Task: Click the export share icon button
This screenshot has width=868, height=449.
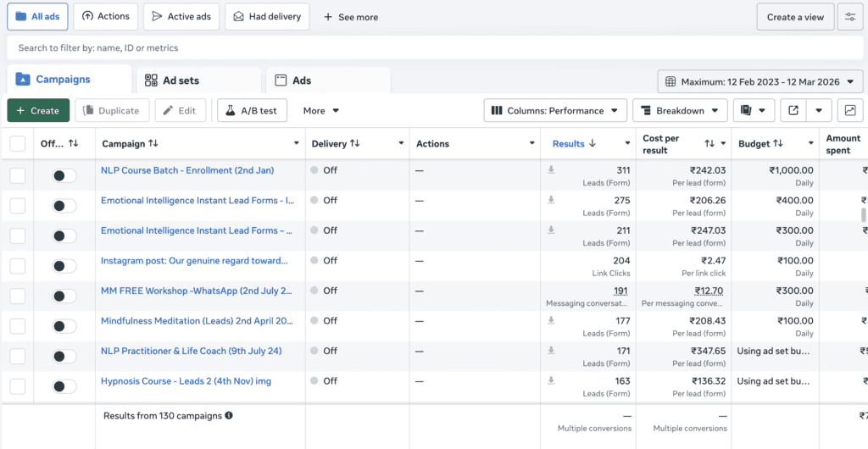Action: pyautogui.click(x=793, y=110)
